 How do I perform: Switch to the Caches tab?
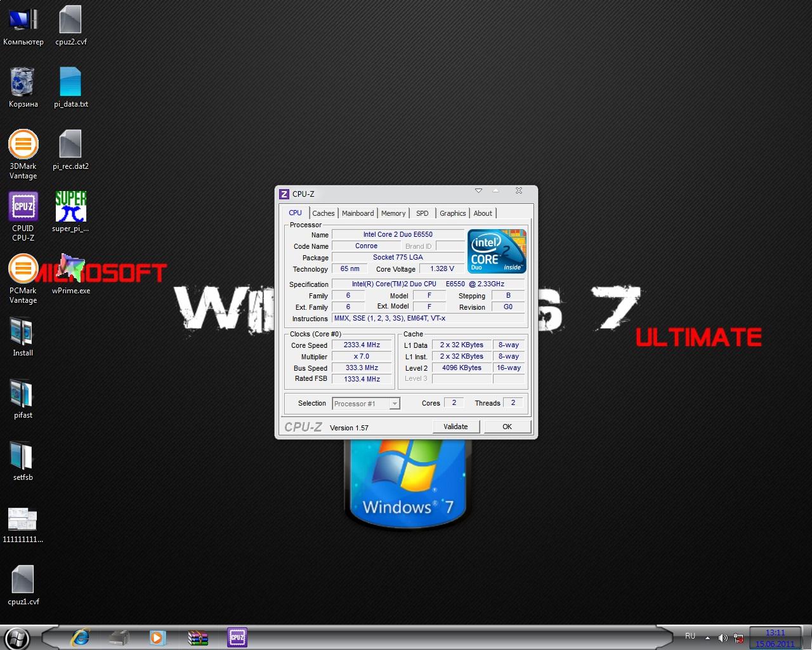click(324, 213)
